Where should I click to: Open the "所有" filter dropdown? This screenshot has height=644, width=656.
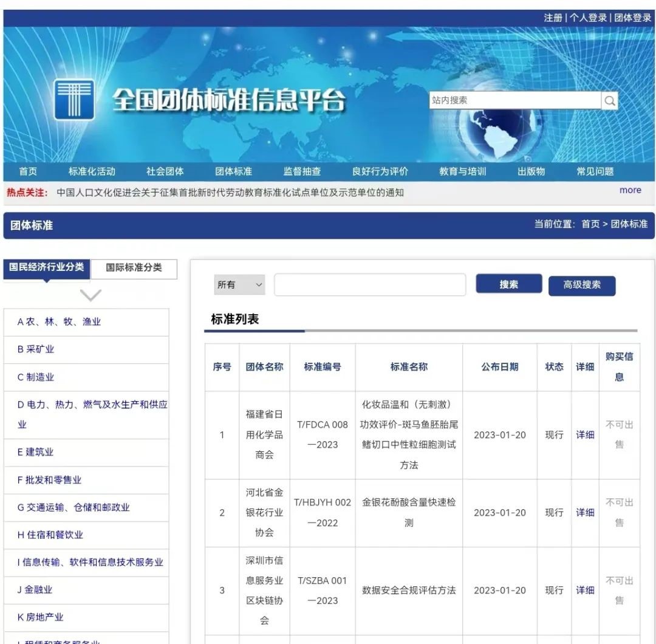[239, 284]
